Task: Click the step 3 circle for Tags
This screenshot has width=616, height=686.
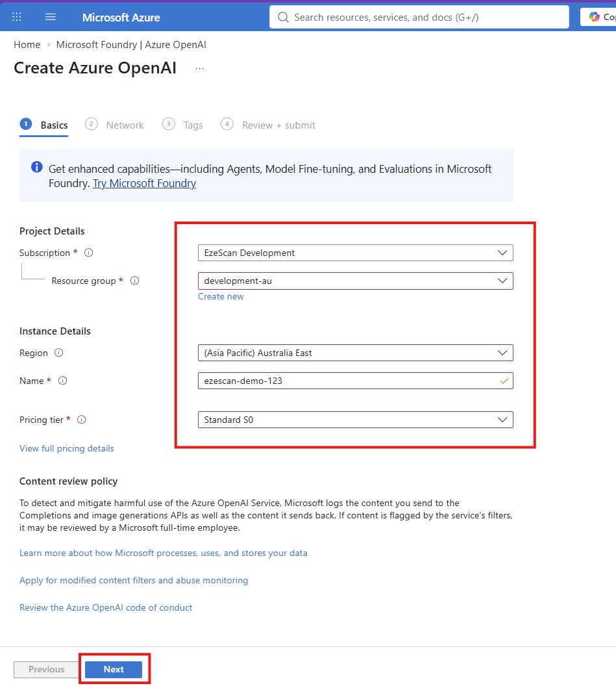Action: [x=168, y=124]
